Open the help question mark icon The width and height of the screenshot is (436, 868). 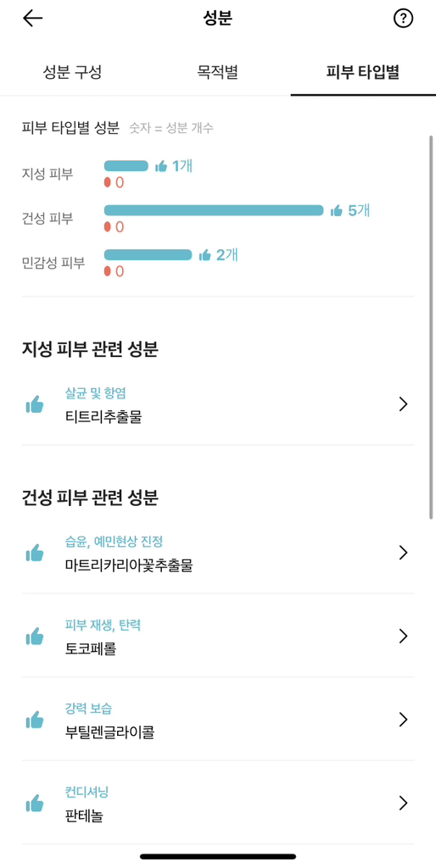[x=403, y=19]
